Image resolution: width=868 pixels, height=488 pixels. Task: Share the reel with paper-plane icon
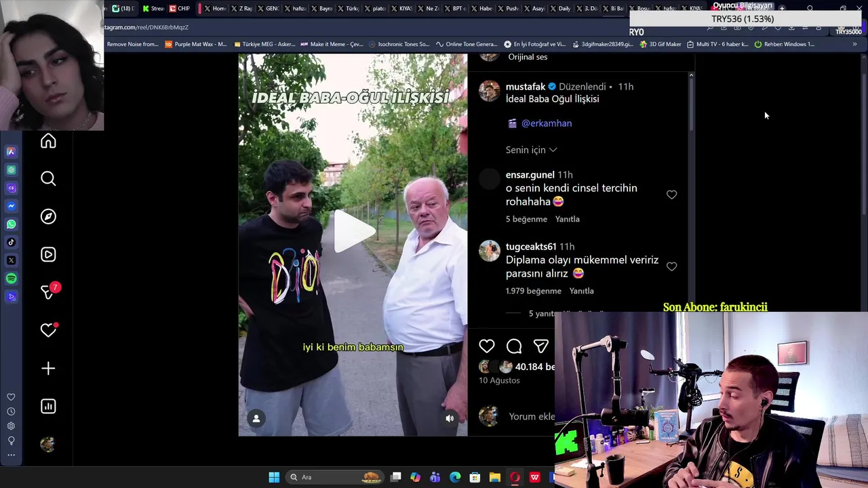pos(540,346)
